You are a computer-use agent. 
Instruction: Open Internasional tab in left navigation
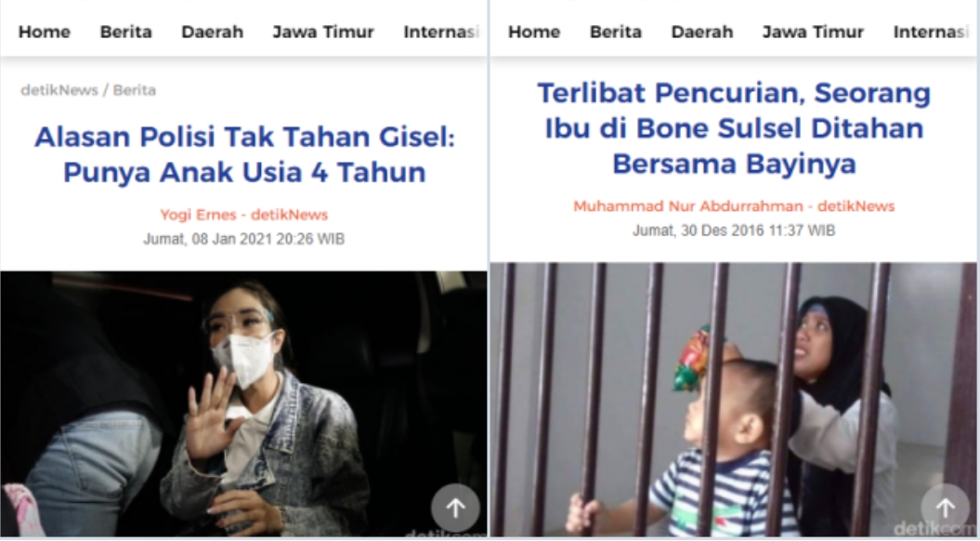(441, 32)
